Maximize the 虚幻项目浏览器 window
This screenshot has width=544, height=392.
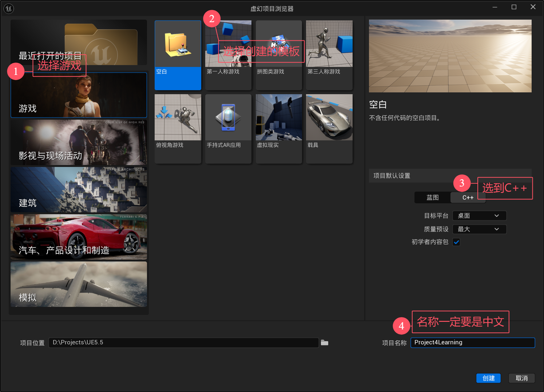[514, 7]
